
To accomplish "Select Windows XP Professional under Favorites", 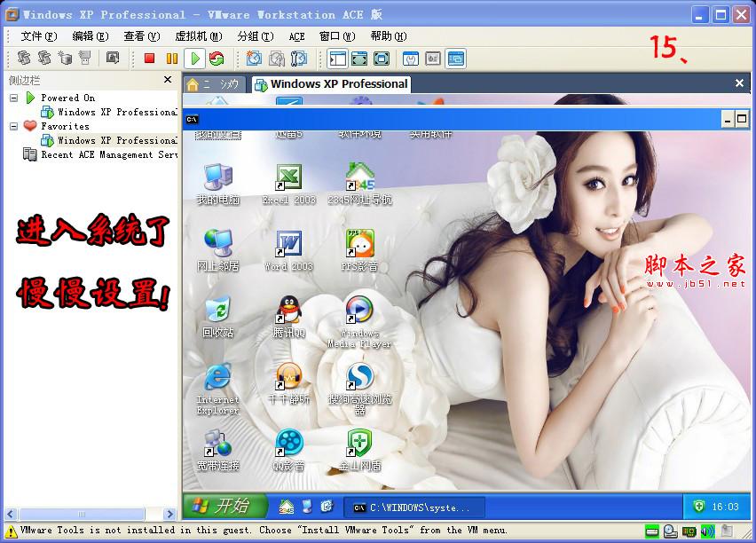I will (x=109, y=140).
